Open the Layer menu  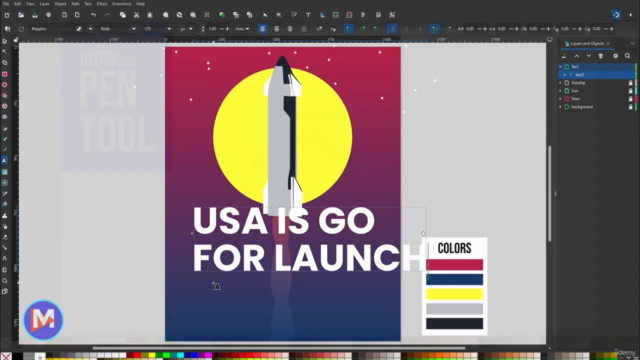(x=44, y=4)
